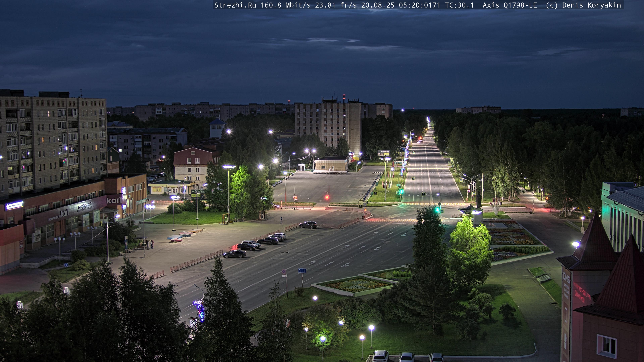The width and height of the screenshot is (644, 362).
Task: Click the "Axis Q1798-LE" camera model text
Action: pos(510,5)
